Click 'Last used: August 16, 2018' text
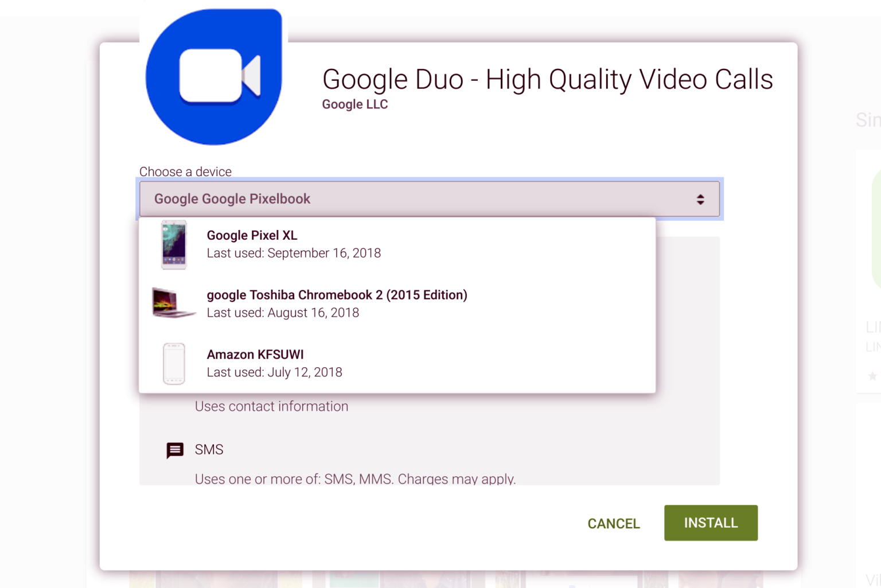This screenshot has width=881, height=588. 283,313
